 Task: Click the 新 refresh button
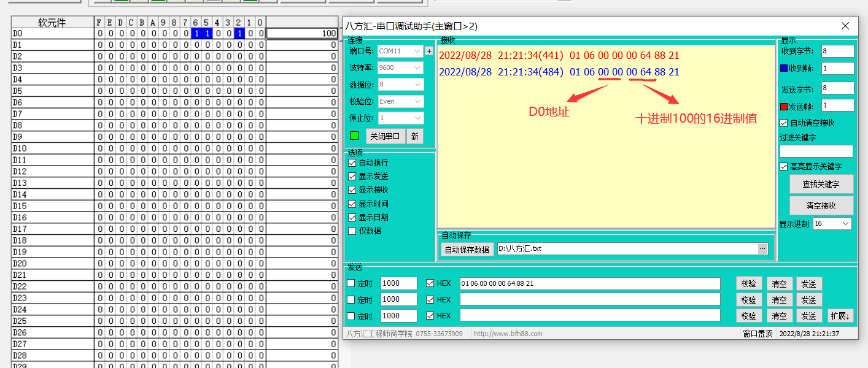pos(414,136)
